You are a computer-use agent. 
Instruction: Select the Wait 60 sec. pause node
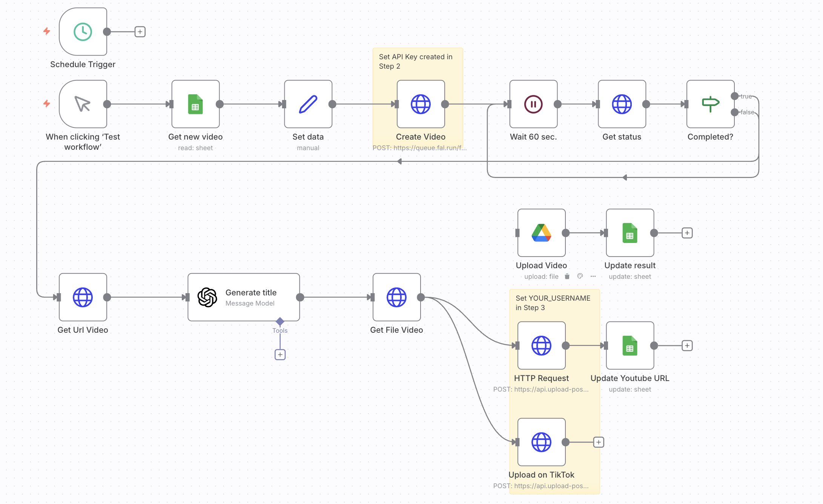click(533, 104)
